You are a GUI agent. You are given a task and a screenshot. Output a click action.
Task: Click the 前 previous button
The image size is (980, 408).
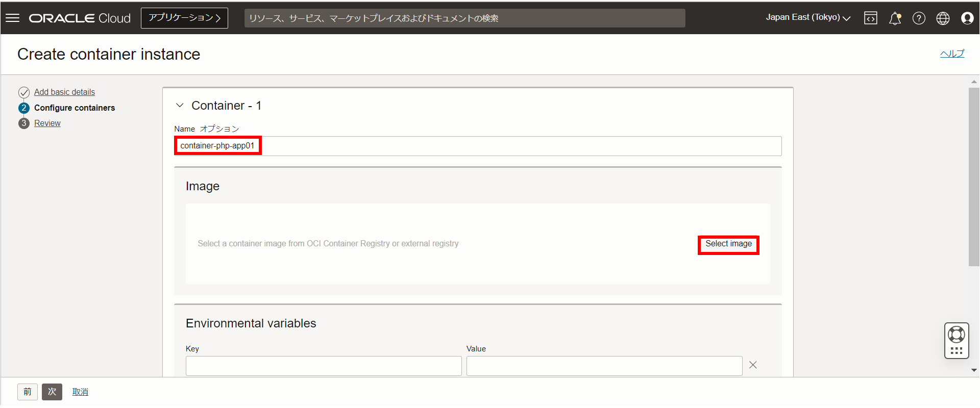(28, 392)
